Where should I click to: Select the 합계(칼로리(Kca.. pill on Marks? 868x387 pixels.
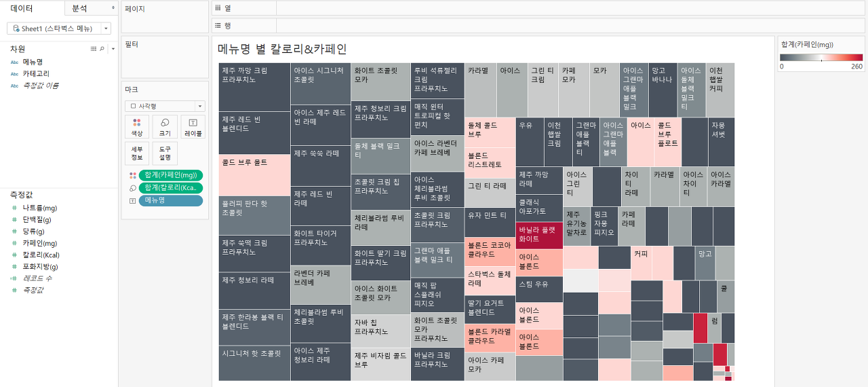[x=170, y=187]
